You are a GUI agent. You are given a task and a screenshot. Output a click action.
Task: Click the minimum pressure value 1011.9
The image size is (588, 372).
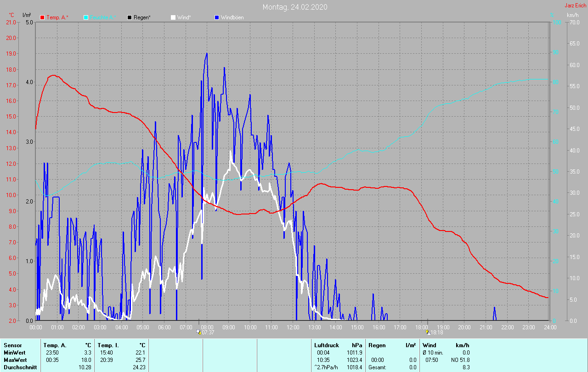tap(355, 353)
